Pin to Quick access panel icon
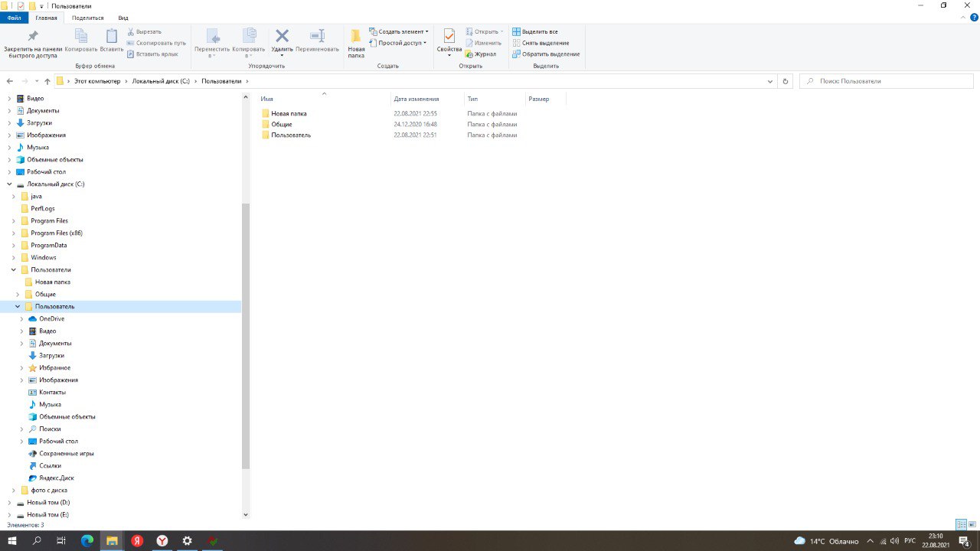Image resolution: width=980 pixels, height=551 pixels. click(x=32, y=36)
